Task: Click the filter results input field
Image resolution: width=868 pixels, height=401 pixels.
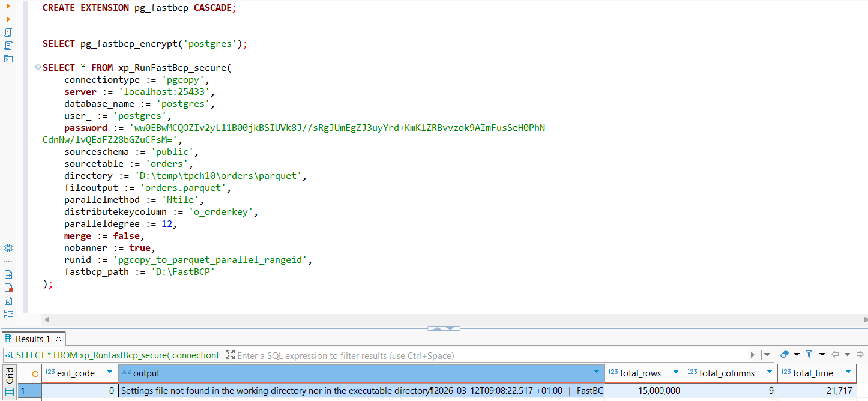Action: click(x=420, y=355)
